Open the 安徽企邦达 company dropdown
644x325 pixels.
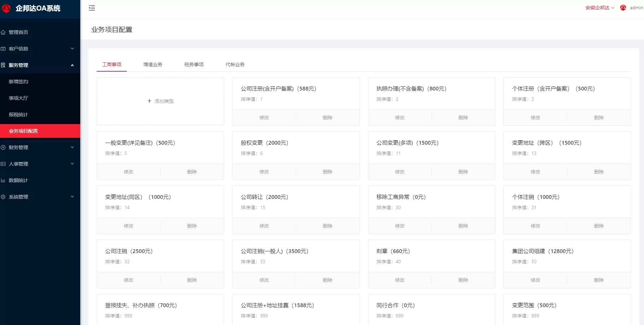[599, 8]
